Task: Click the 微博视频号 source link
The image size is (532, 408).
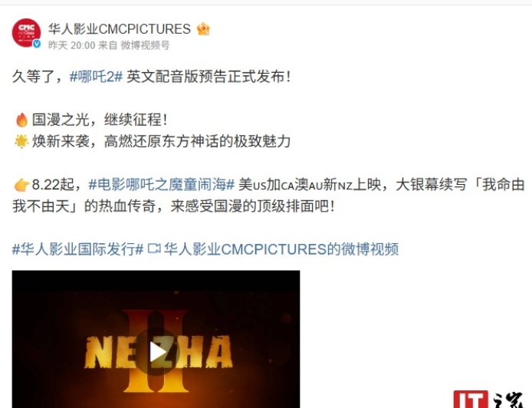Action: click(145, 45)
